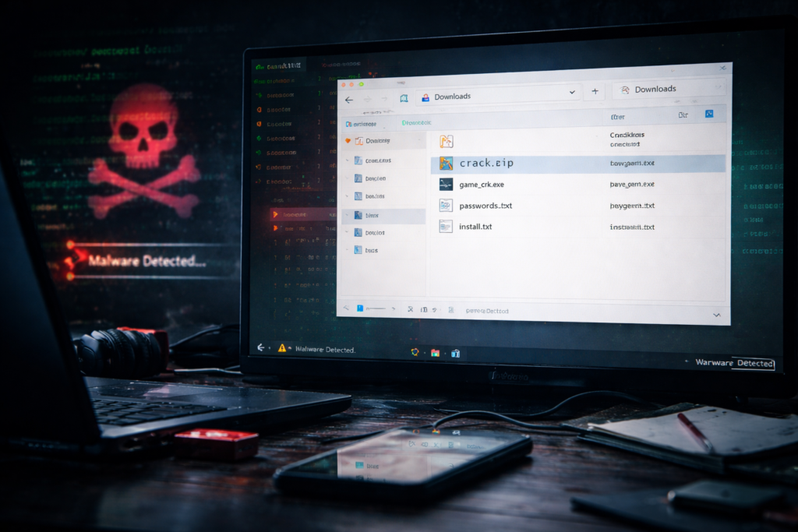Click the blue view icon in column header
Image resolution: width=798 pixels, height=532 pixels.
pyautogui.click(x=709, y=115)
